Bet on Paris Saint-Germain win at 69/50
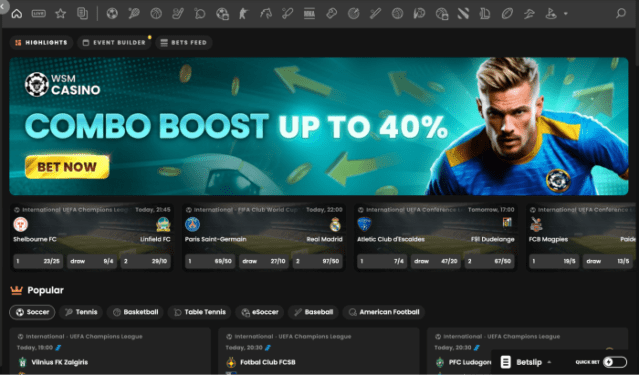Viewport: 639px width, 375px height. click(210, 261)
